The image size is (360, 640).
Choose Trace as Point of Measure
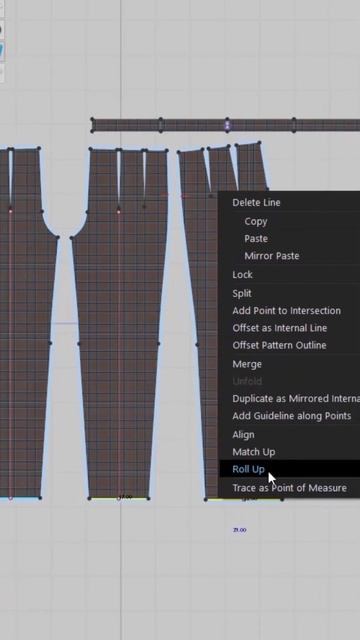(x=290, y=488)
